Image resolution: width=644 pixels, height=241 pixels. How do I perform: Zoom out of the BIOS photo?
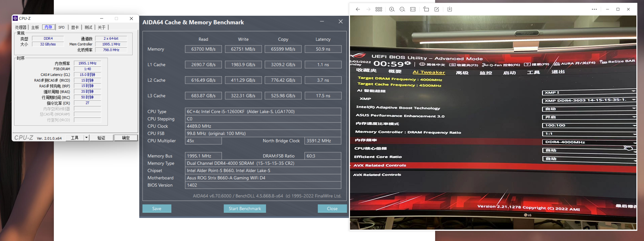pyautogui.click(x=402, y=9)
